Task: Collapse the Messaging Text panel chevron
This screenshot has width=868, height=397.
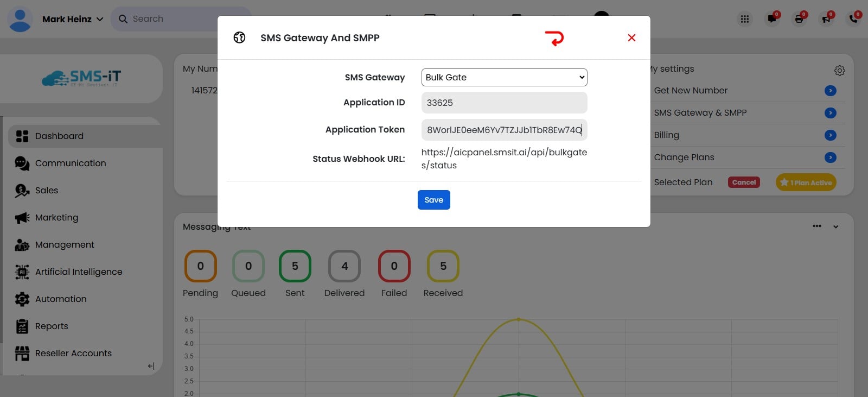Action: point(836,227)
